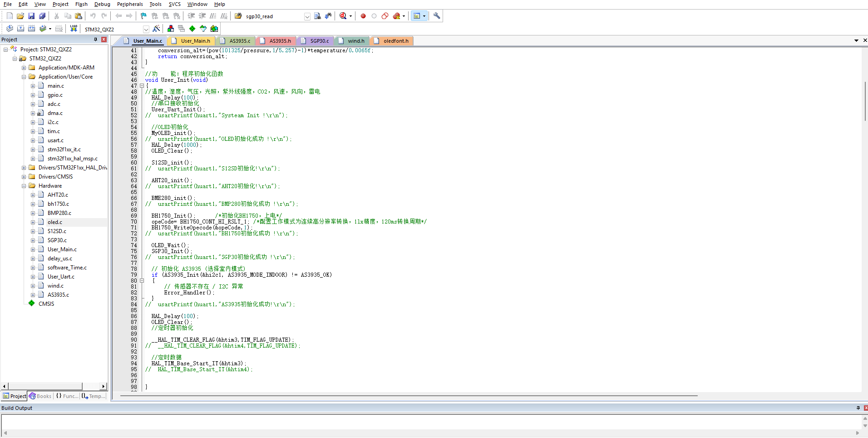
Task: Open the SVCS menu
Action: (x=175, y=4)
